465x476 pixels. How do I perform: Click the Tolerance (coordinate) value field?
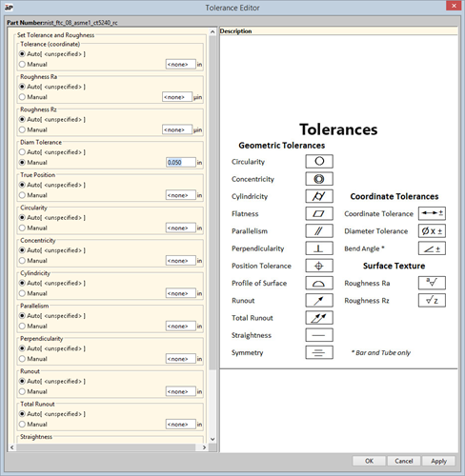181,64
